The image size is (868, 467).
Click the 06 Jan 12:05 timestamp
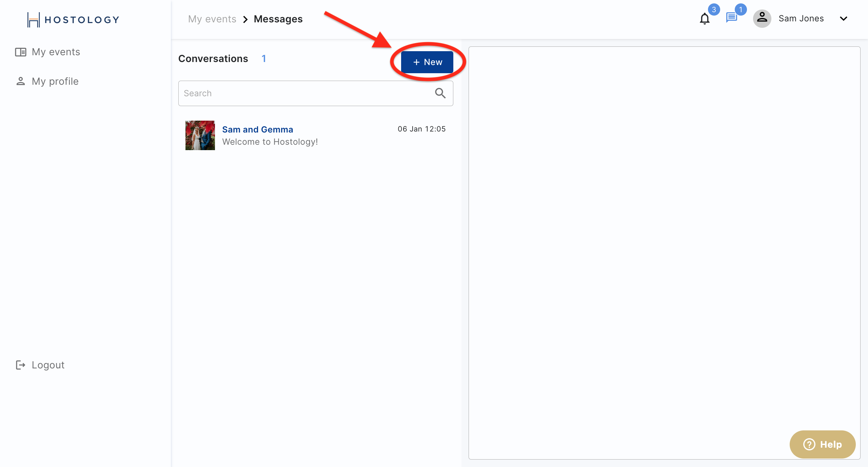point(421,129)
